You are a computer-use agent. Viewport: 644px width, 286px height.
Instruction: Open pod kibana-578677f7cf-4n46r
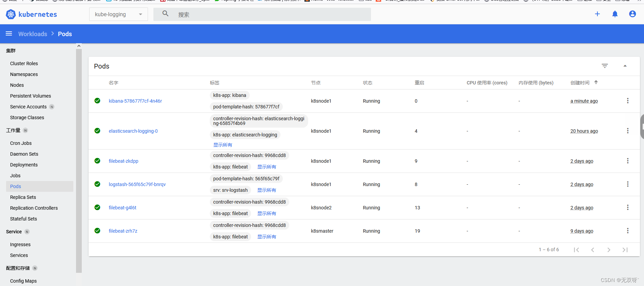point(135,101)
